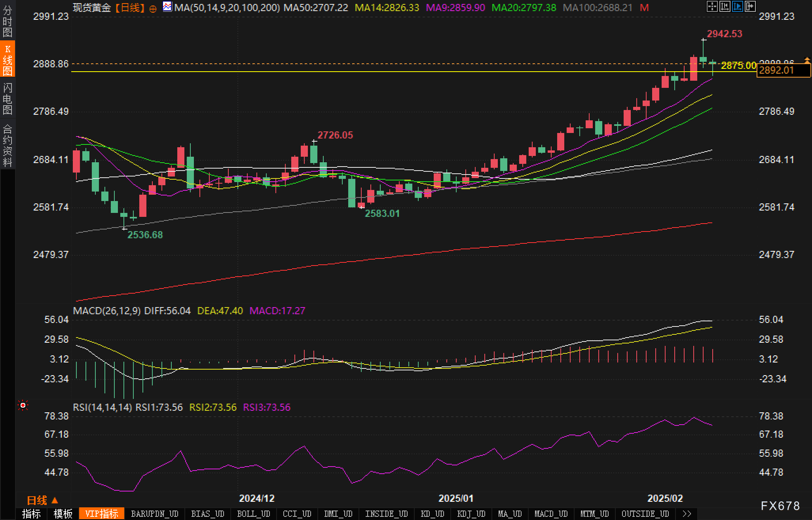Image resolution: width=812 pixels, height=520 pixels.
Task: Toggle the blue auto-scroll chart icon
Action: [x=737, y=6]
